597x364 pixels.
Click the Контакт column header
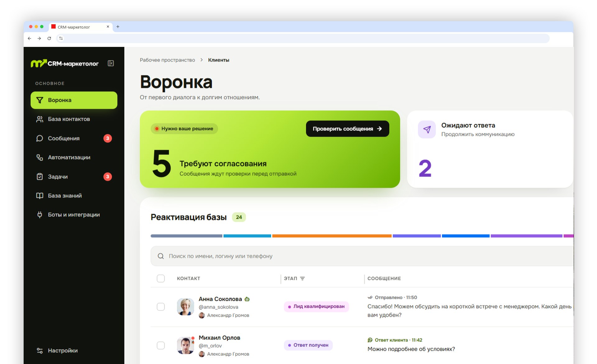(188, 279)
